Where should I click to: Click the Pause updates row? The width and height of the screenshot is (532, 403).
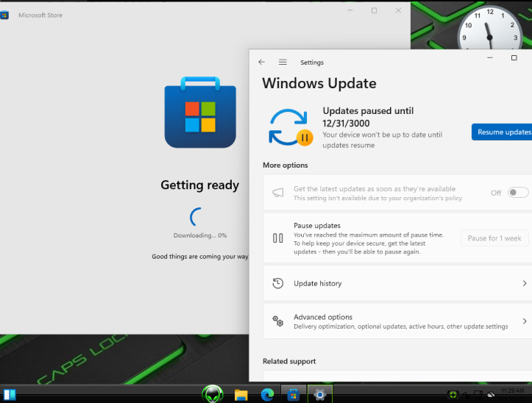[397, 238]
